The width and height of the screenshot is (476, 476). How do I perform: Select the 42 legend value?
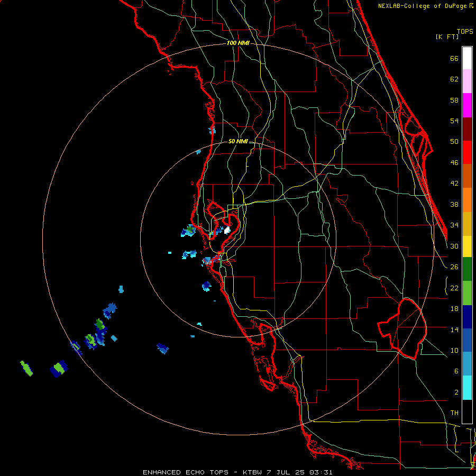click(x=454, y=184)
